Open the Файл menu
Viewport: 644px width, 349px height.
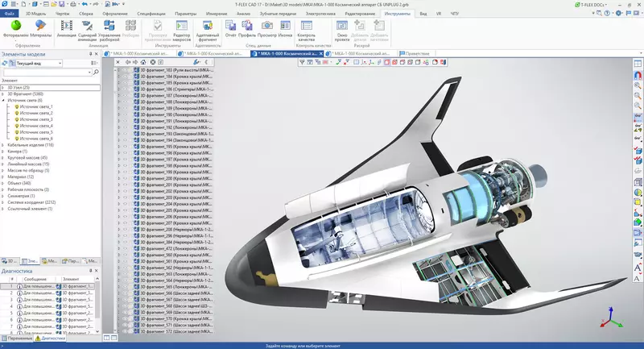coord(10,14)
